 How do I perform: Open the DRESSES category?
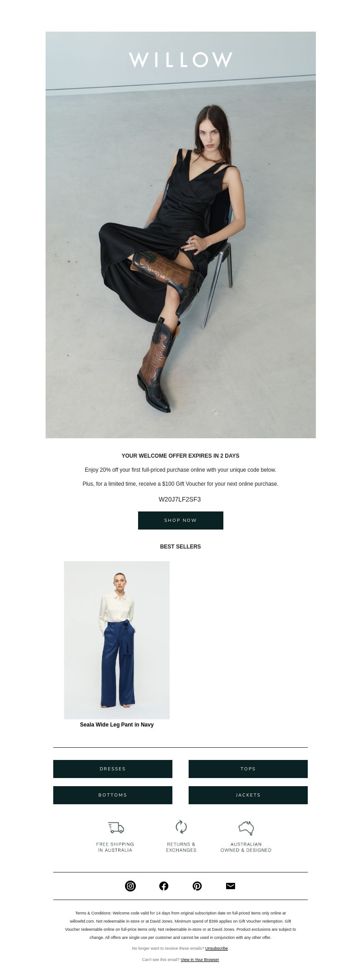click(113, 769)
